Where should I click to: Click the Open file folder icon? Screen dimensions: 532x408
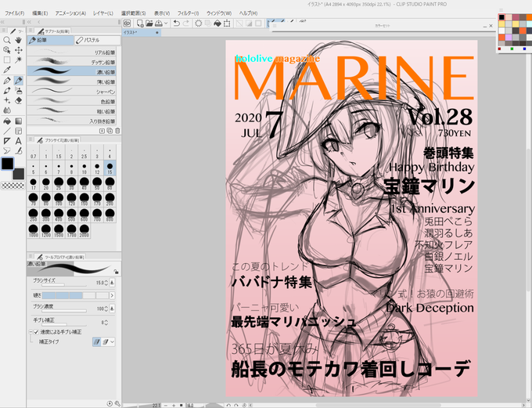pos(149,23)
